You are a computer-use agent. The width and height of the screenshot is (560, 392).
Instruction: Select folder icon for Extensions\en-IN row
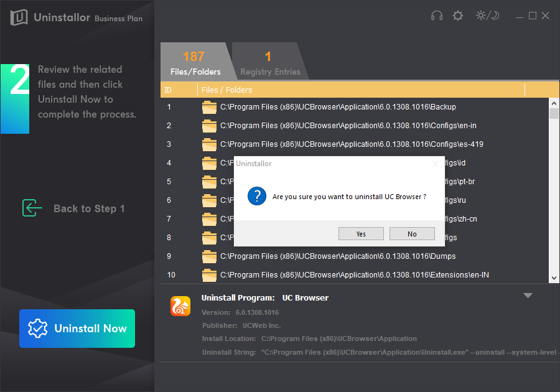(209, 275)
